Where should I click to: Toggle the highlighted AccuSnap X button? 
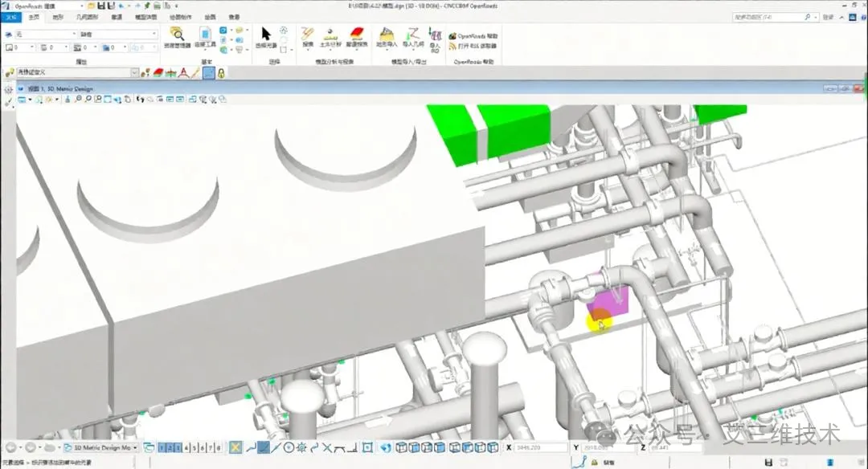(235, 447)
